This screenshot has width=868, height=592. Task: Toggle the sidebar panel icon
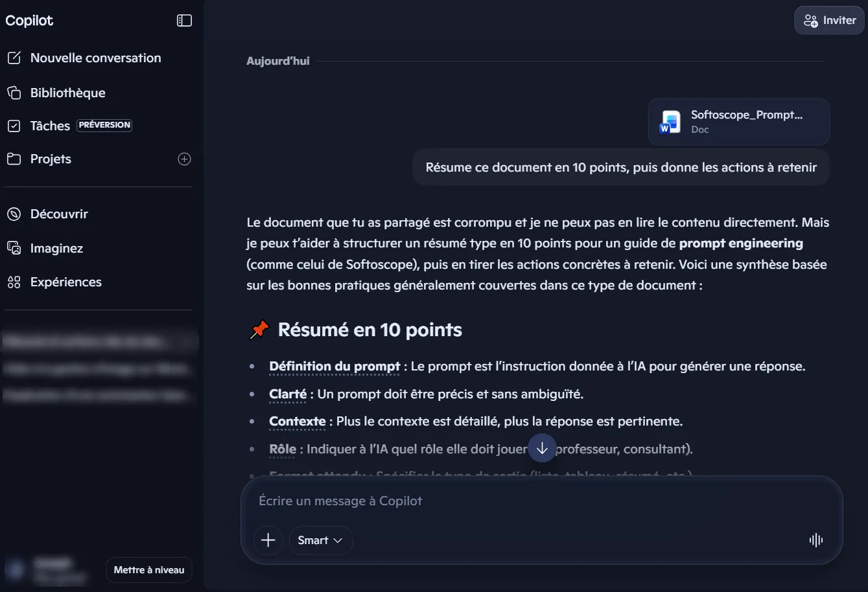click(184, 21)
